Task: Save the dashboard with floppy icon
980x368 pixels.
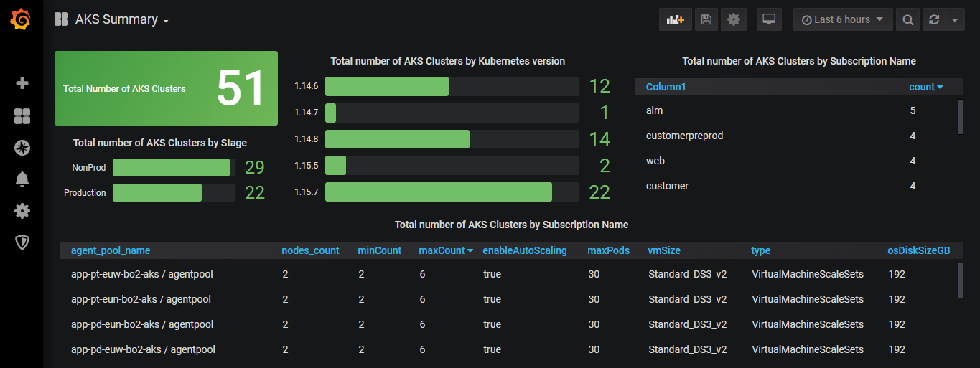Action: 706,19
